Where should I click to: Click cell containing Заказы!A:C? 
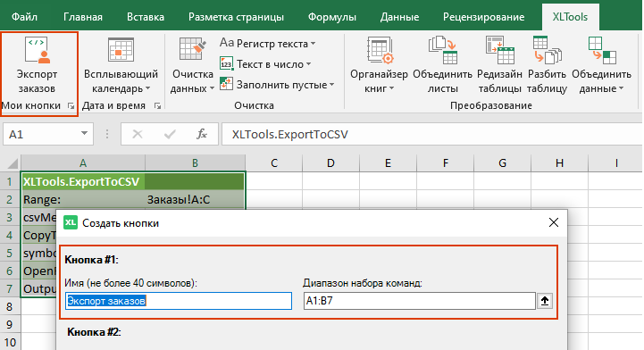(195, 199)
